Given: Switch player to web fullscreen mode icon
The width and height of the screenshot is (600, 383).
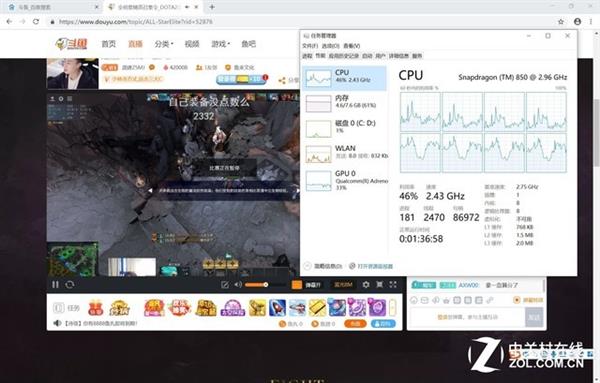Looking at the screenshot, I should (380, 285).
